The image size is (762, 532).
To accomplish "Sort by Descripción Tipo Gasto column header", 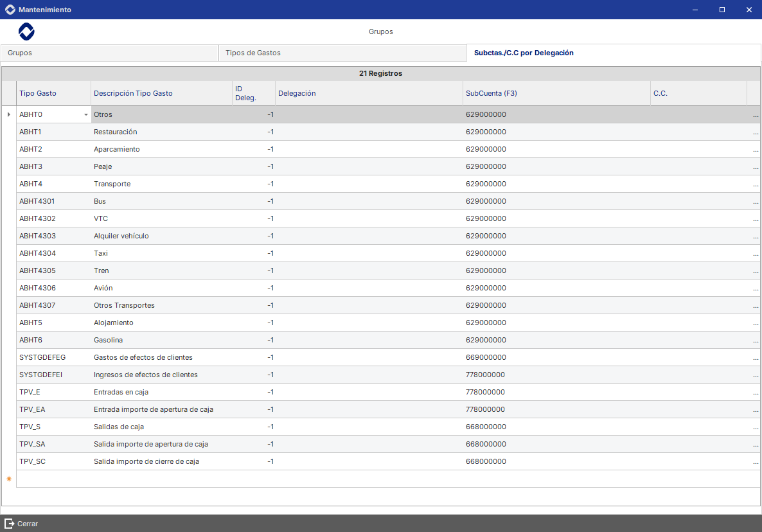I will point(161,93).
